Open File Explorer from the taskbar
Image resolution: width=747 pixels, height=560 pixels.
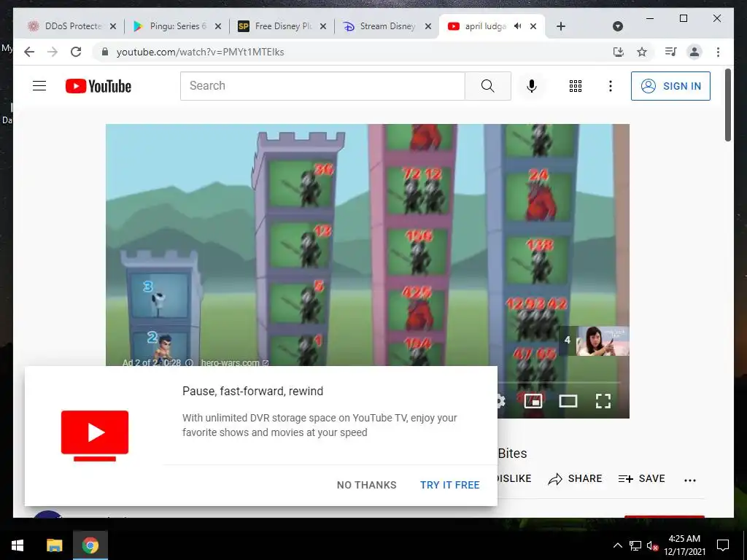coord(54,545)
